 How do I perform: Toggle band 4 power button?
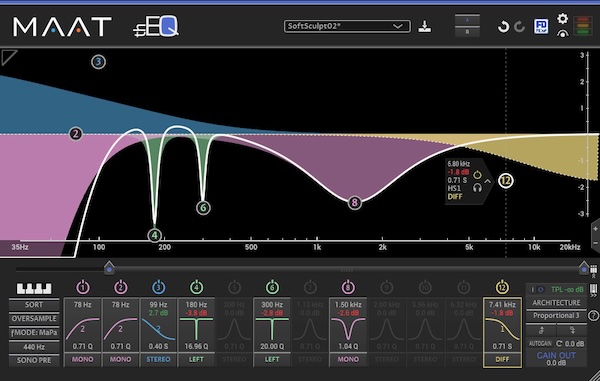click(196, 287)
